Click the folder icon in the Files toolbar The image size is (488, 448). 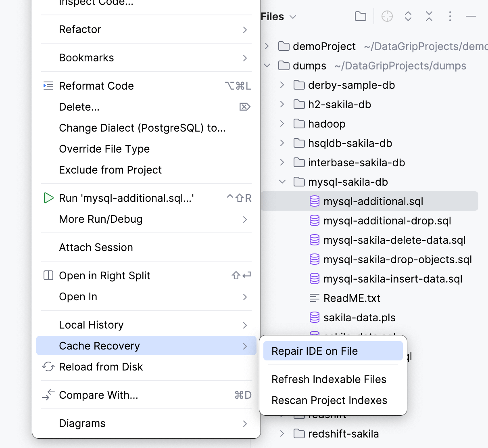(x=360, y=16)
